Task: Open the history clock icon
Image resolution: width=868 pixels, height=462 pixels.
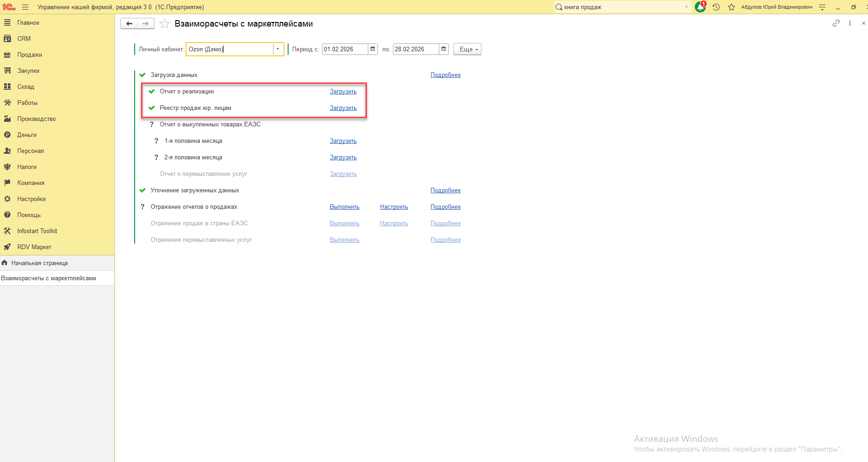Action: [716, 7]
